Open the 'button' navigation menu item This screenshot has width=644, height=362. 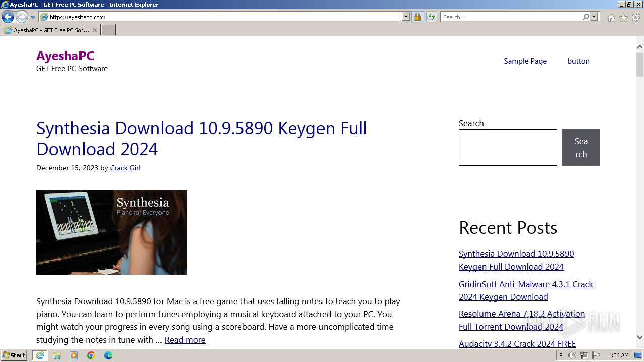578,61
